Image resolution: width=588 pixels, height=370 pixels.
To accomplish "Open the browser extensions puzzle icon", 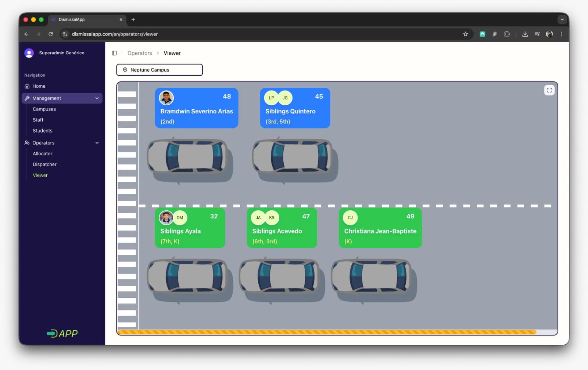I will click(x=507, y=34).
